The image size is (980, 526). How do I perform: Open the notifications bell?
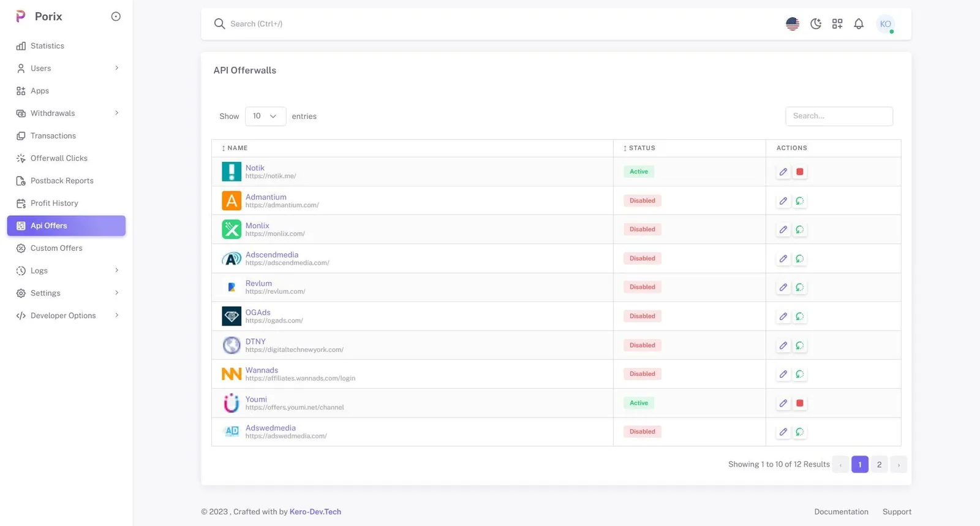point(859,24)
